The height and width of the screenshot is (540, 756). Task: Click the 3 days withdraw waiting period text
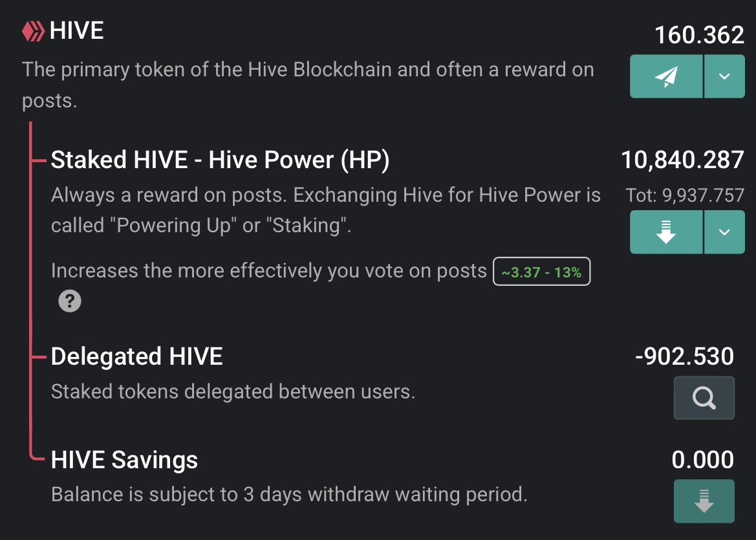point(289,495)
